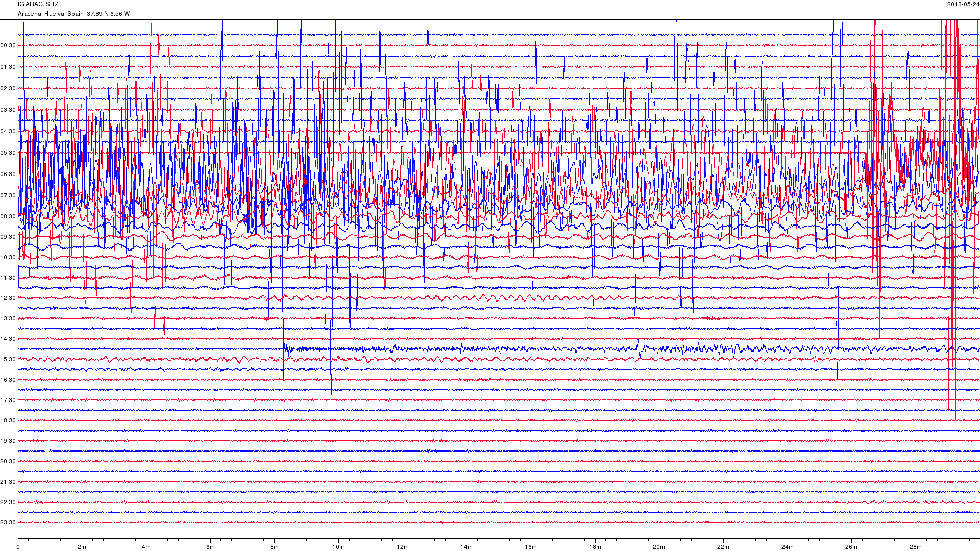Click the 19:30 time label

coord(8,441)
